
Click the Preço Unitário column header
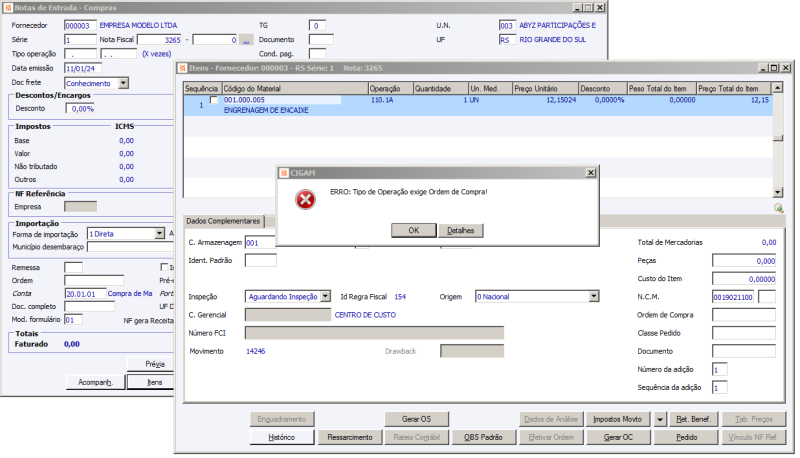pos(545,88)
